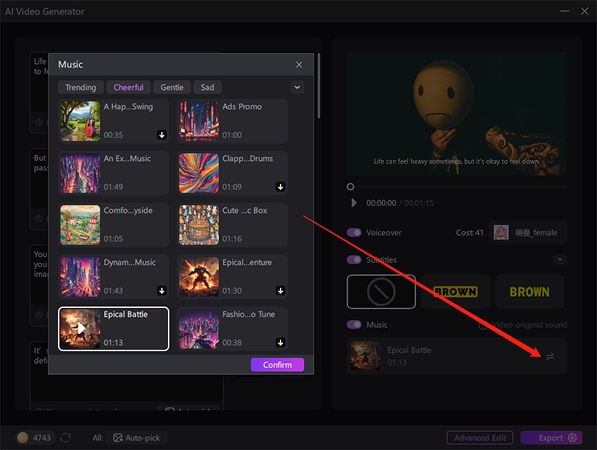This screenshot has width=597, height=450.
Task: Play the Epical Battle preview
Action: [x=81, y=328]
